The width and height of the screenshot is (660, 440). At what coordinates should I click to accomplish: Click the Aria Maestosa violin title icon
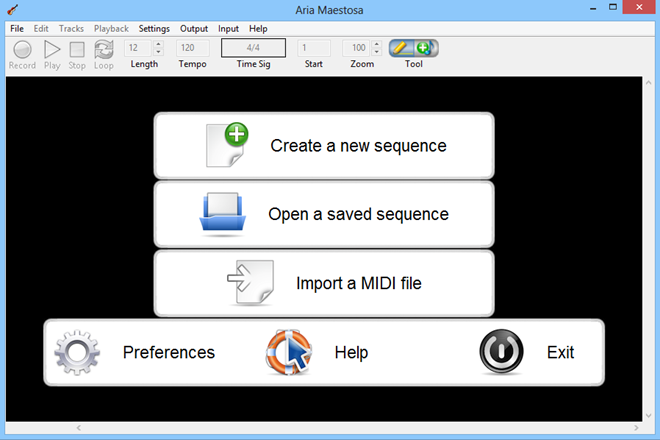13,9
